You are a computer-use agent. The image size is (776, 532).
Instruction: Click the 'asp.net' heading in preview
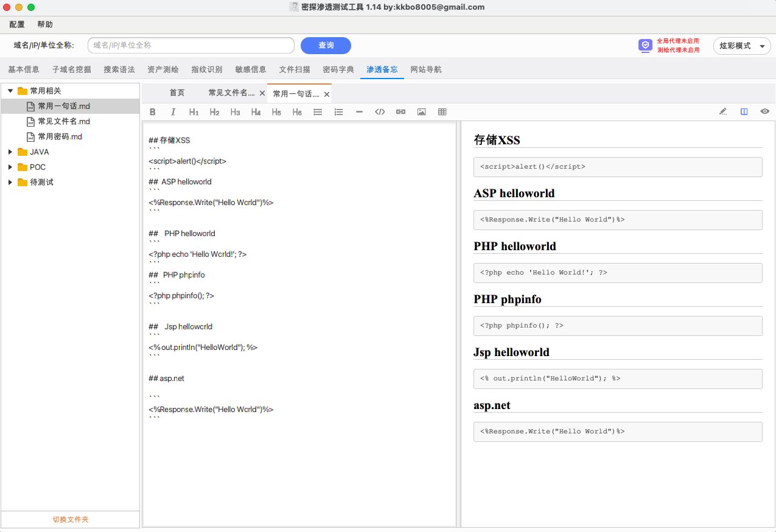pos(492,405)
